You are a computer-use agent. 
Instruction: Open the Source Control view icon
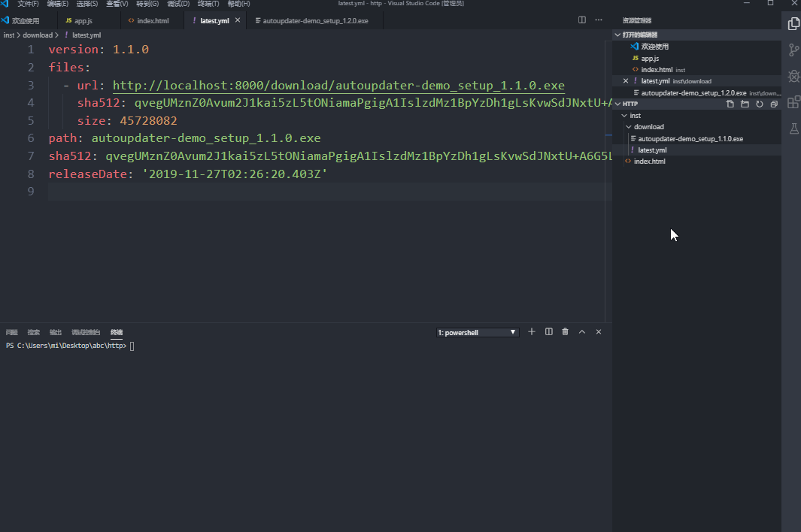[793, 50]
